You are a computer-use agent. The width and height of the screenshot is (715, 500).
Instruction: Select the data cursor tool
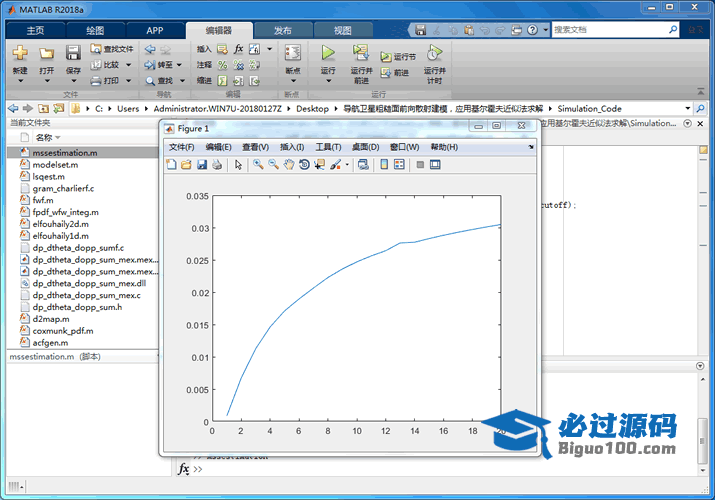pyautogui.click(x=320, y=165)
